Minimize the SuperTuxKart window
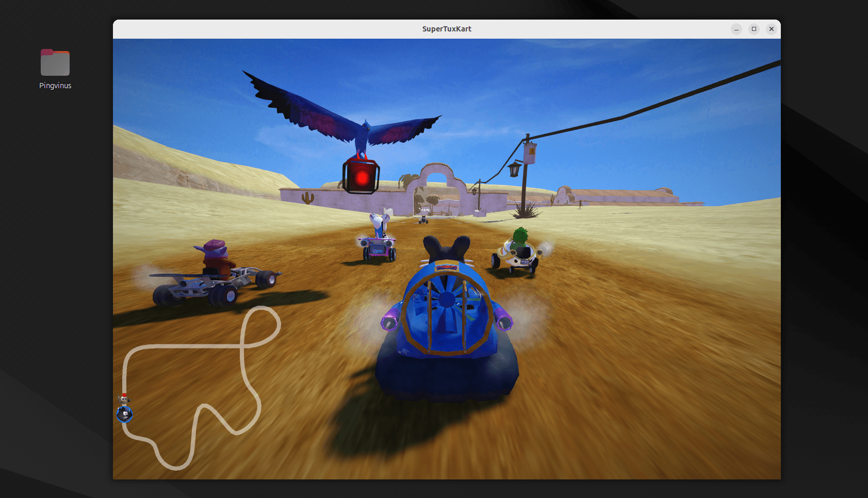Screen dimensions: 868x498 tap(736, 29)
